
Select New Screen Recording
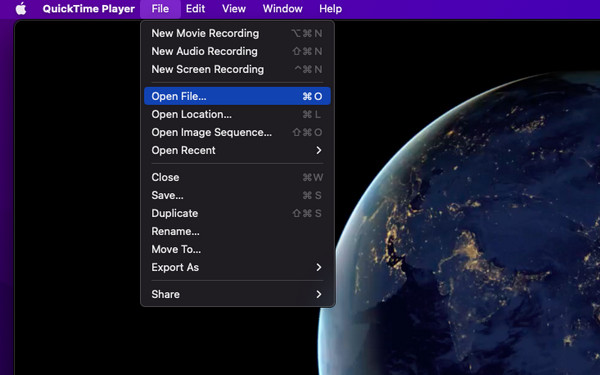(237, 69)
